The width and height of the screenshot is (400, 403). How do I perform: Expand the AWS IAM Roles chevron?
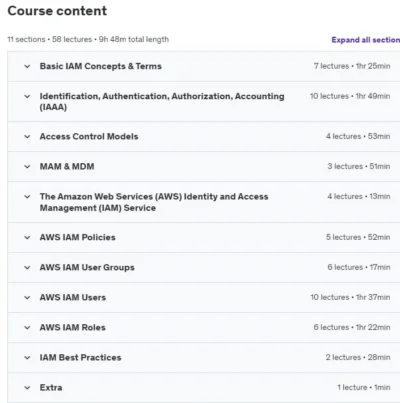27,328
